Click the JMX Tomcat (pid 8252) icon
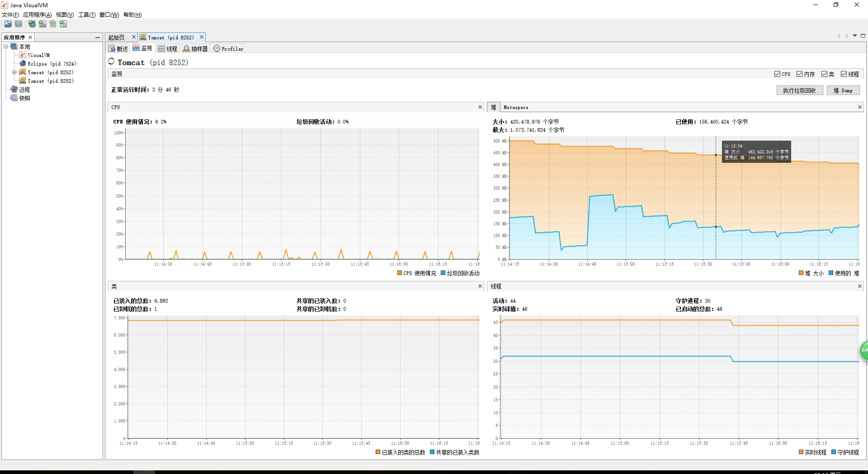Viewport: 868px width, 474px height. [23, 81]
